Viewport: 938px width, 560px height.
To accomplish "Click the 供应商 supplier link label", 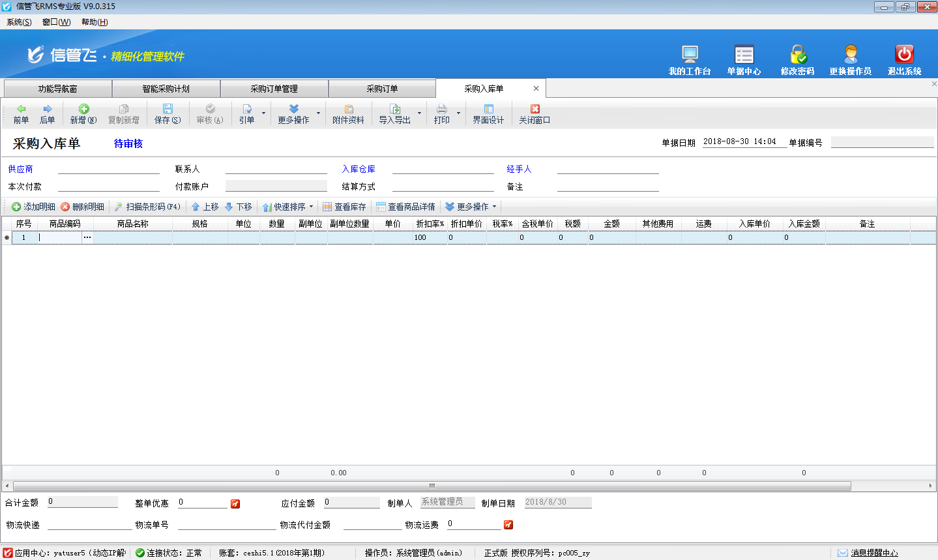I will coord(20,169).
